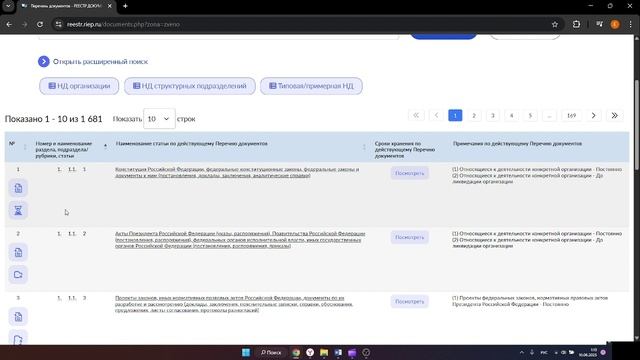Open the document card icon in row 1

(18, 188)
